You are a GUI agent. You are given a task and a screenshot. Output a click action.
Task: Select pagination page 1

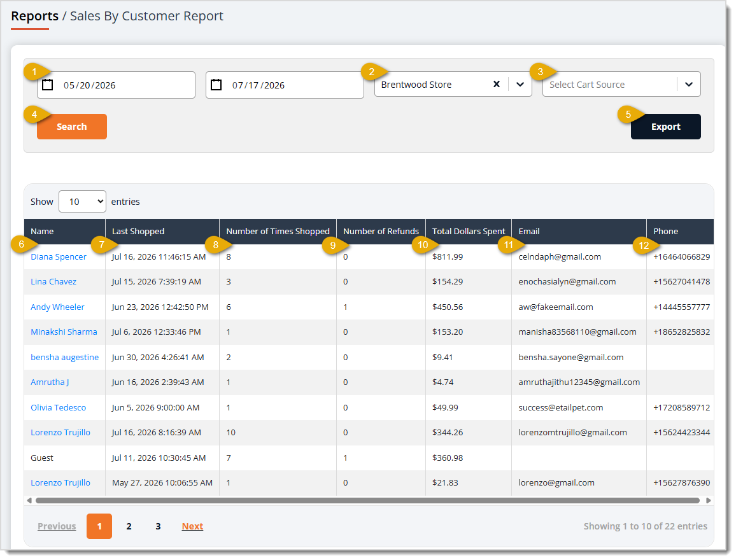click(99, 526)
